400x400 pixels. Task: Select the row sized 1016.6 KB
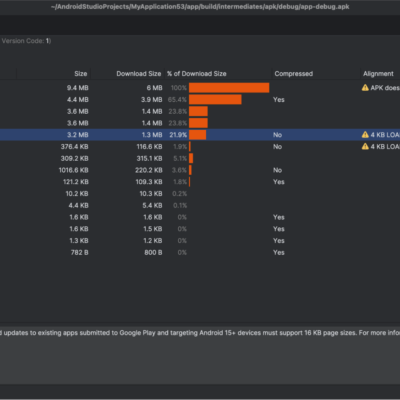(200, 170)
